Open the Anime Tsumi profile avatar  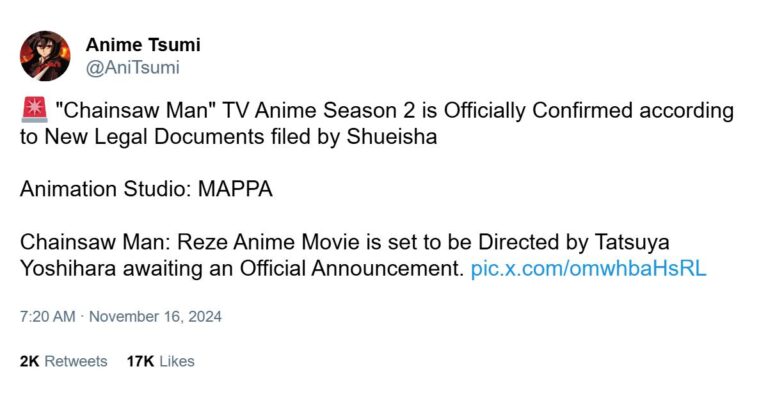click(x=45, y=56)
